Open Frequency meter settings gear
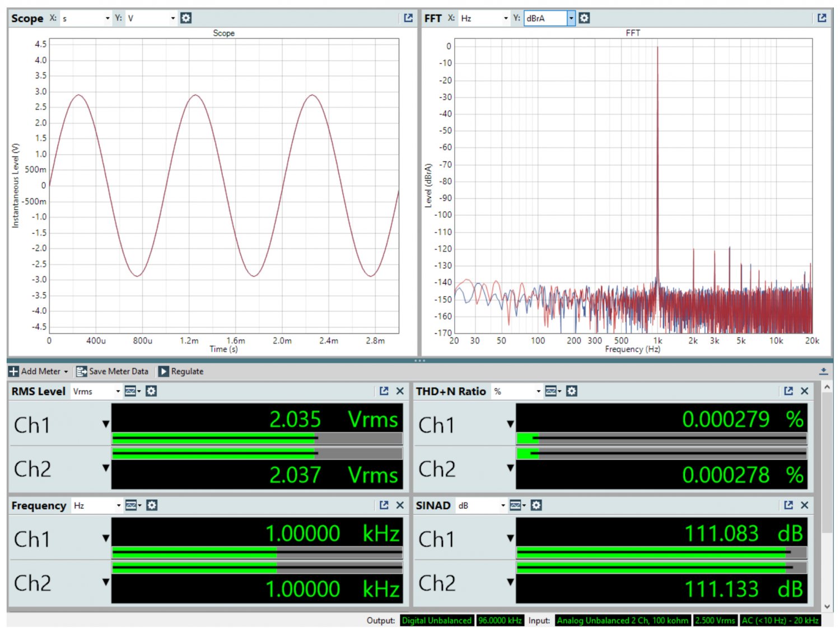The height and width of the screenshot is (636, 840). tap(152, 505)
